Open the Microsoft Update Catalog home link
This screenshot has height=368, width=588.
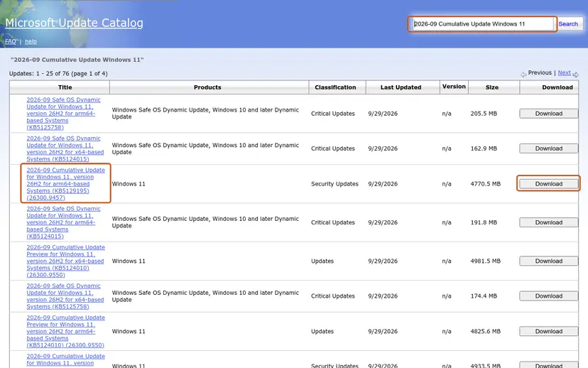pos(74,23)
